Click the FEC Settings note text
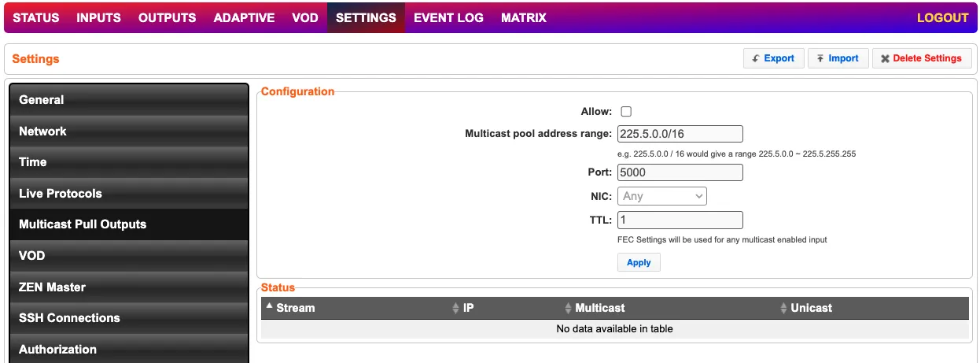The width and height of the screenshot is (980, 363). [x=722, y=239]
